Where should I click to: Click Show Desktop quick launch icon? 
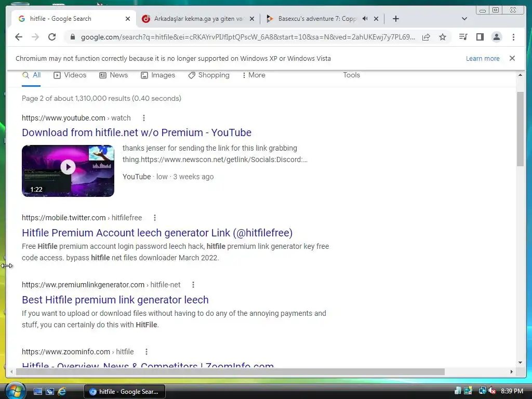pyautogui.click(x=37, y=392)
